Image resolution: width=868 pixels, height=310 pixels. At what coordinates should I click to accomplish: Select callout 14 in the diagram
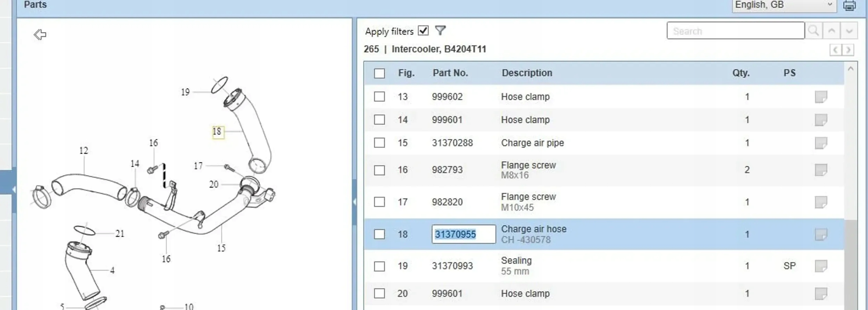[x=135, y=164]
